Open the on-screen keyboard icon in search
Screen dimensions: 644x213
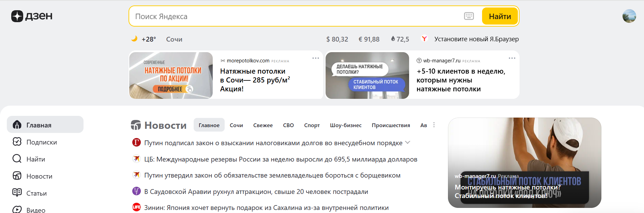pyautogui.click(x=469, y=16)
